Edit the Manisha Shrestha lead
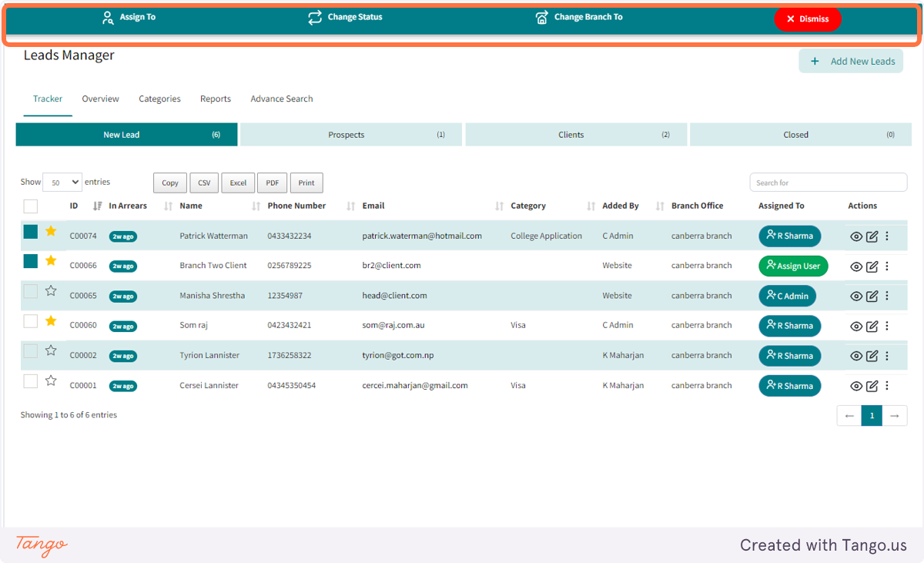This screenshot has height=563, width=924. 872,297
